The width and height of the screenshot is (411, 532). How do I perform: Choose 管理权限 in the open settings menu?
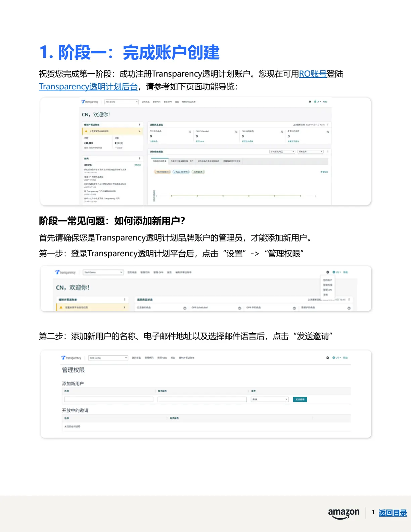pyautogui.click(x=327, y=285)
